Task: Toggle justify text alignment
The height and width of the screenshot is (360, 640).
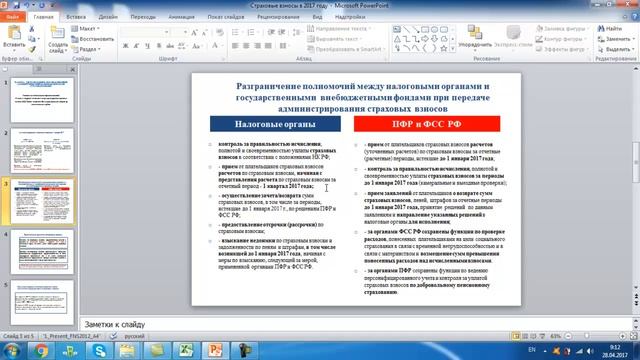Action: [268, 46]
